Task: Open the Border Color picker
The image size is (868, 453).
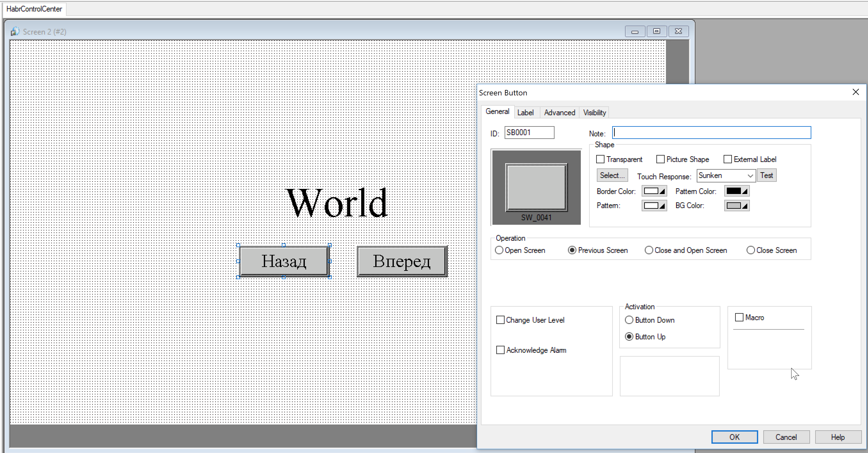Action: tap(654, 191)
